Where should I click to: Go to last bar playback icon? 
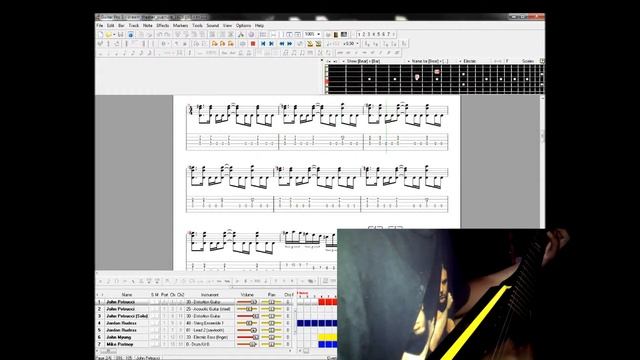click(271, 44)
